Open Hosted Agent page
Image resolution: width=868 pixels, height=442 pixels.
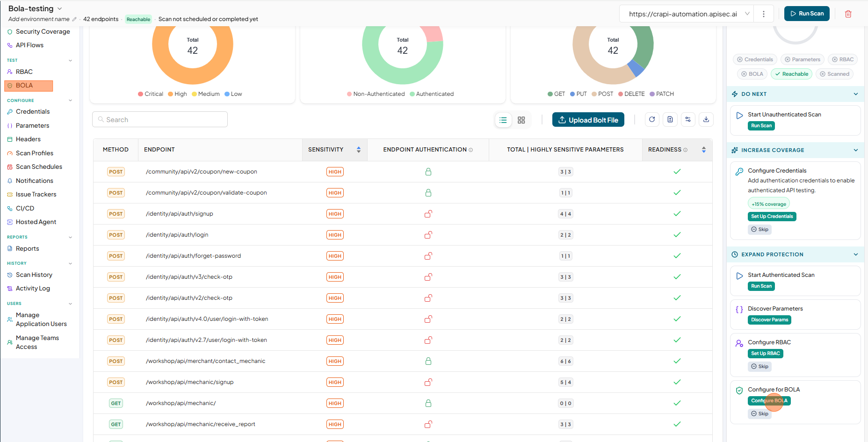[36, 222]
